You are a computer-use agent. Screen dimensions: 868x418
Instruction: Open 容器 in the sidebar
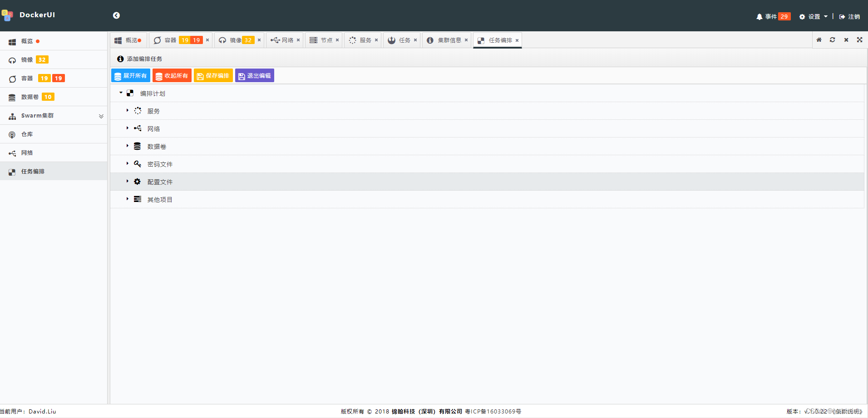[x=54, y=78]
